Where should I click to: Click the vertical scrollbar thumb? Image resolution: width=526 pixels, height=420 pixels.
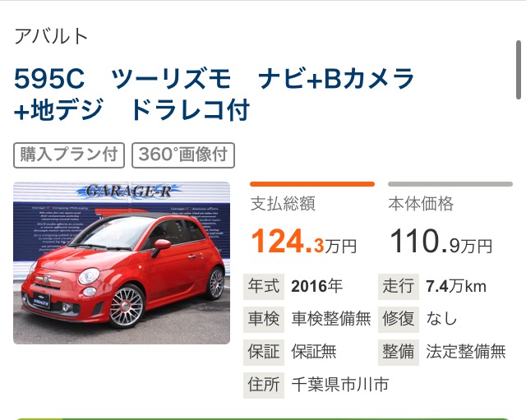tap(519, 70)
